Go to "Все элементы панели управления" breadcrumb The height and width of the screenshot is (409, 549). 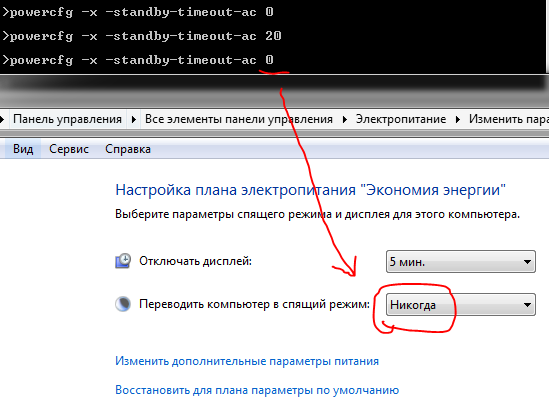[x=239, y=119]
